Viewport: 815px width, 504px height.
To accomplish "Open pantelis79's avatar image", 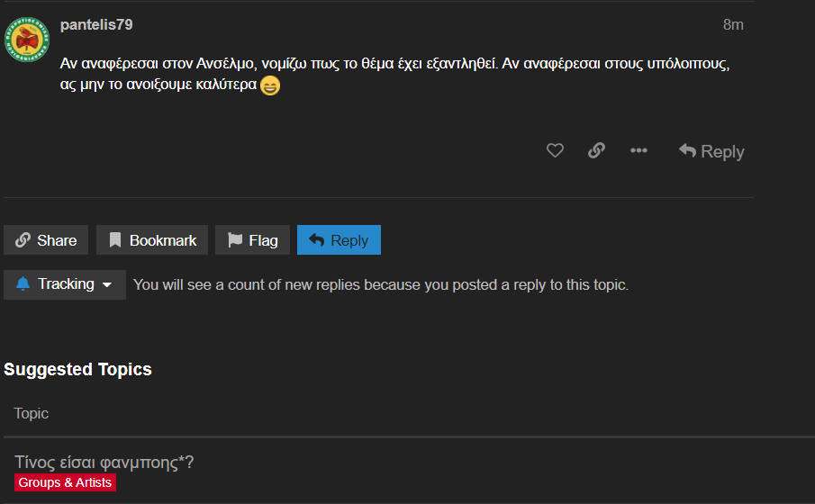I will [x=28, y=38].
